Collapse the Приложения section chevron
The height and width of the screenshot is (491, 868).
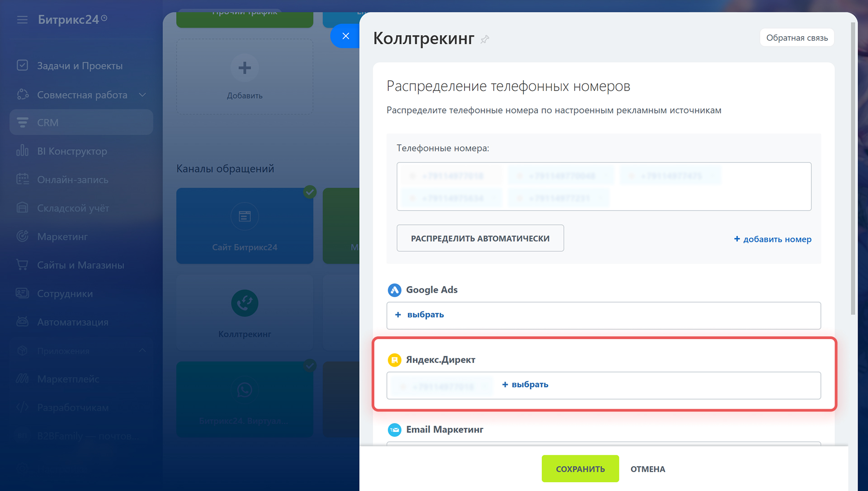tap(142, 350)
